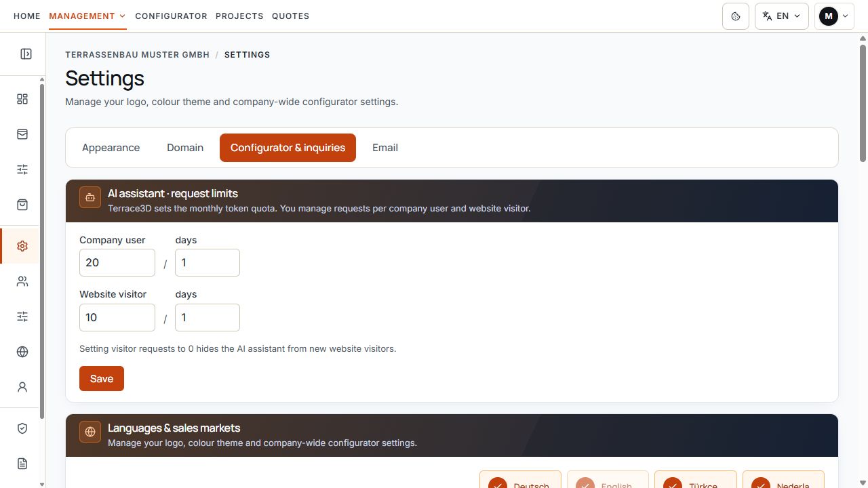868x488 pixels.
Task: Focus the Company user requests field
Action: pos(117,262)
